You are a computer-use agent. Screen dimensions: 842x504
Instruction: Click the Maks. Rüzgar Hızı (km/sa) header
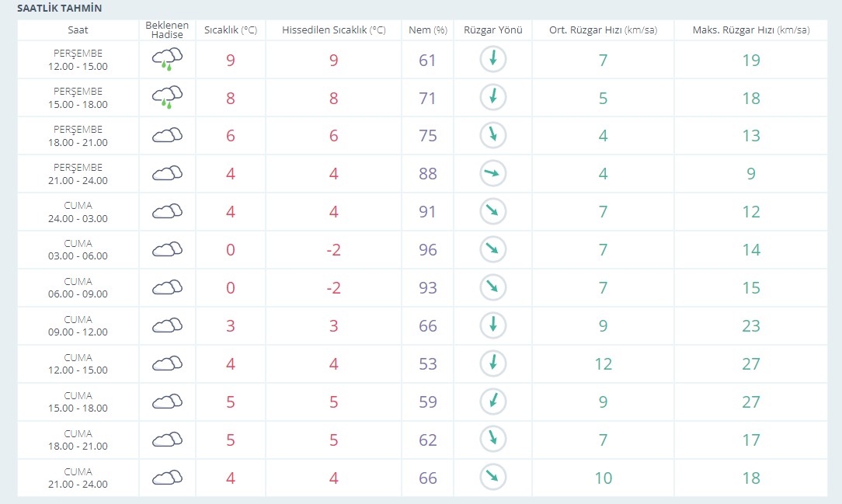750,30
